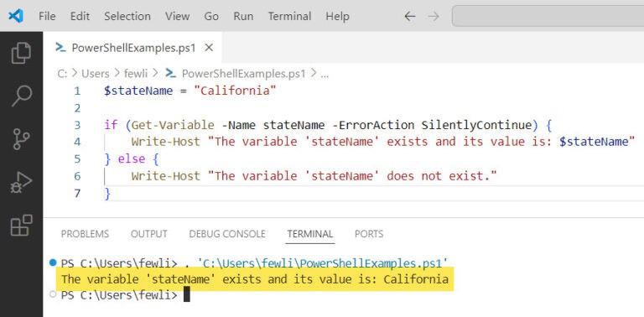Go forward with the right arrow
This screenshot has height=317, width=644.
(434, 17)
